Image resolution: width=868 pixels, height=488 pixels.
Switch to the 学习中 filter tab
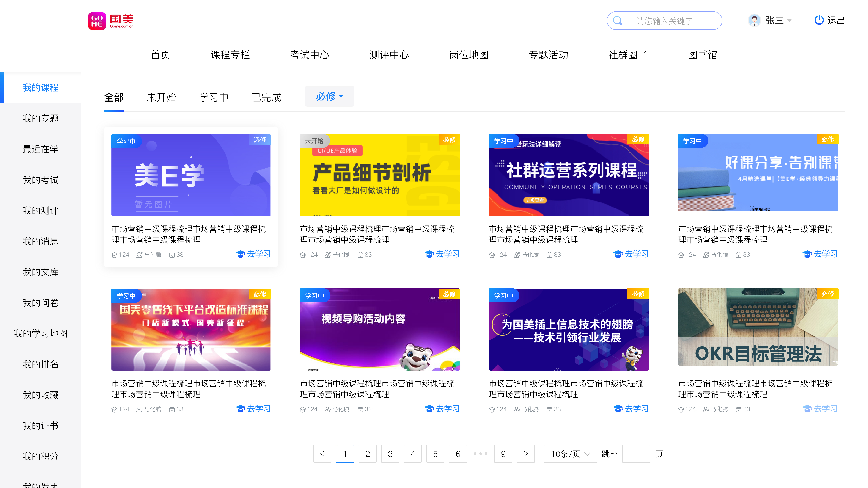click(x=214, y=97)
